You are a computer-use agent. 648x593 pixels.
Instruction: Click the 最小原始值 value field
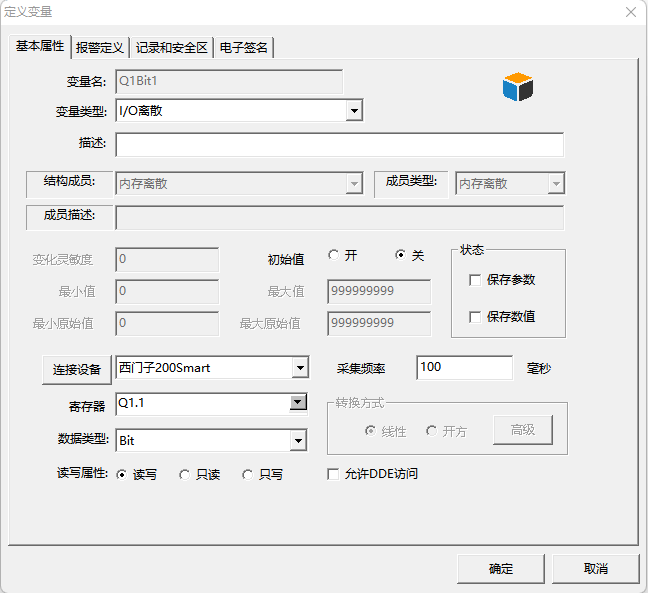(x=167, y=324)
